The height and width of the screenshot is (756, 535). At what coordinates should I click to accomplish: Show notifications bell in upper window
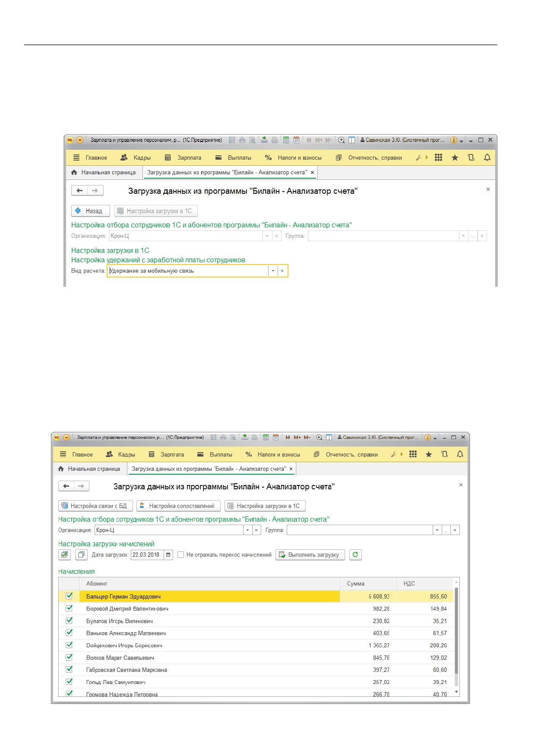[487, 157]
